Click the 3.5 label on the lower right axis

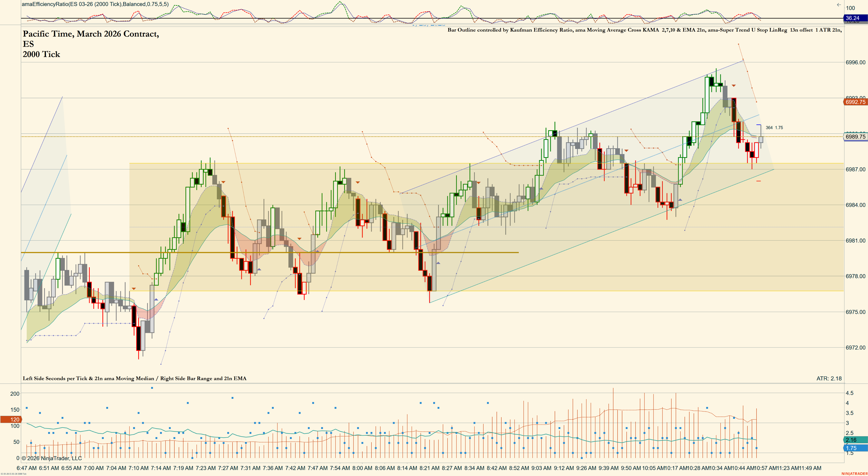tap(849, 413)
